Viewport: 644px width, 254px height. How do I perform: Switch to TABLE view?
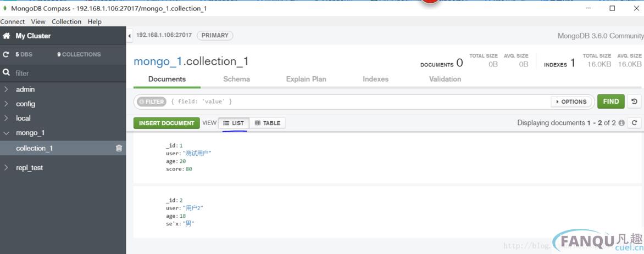click(x=268, y=123)
